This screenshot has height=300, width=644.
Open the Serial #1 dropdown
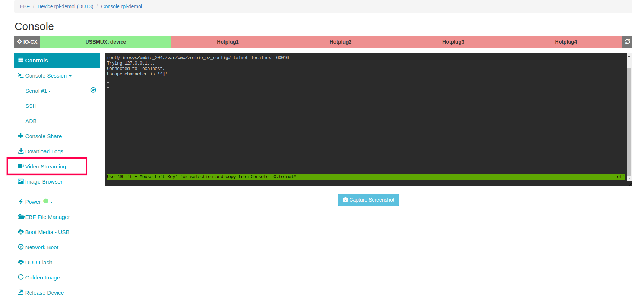(x=38, y=91)
